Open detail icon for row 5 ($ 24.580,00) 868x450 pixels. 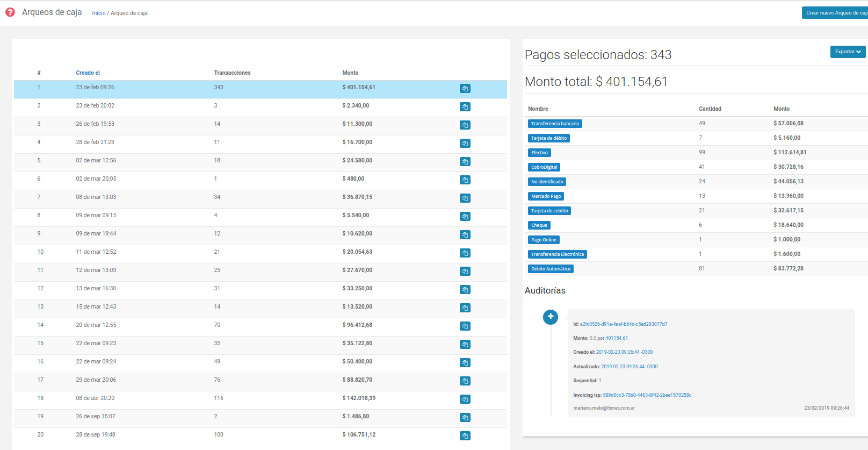pyautogui.click(x=465, y=162)
